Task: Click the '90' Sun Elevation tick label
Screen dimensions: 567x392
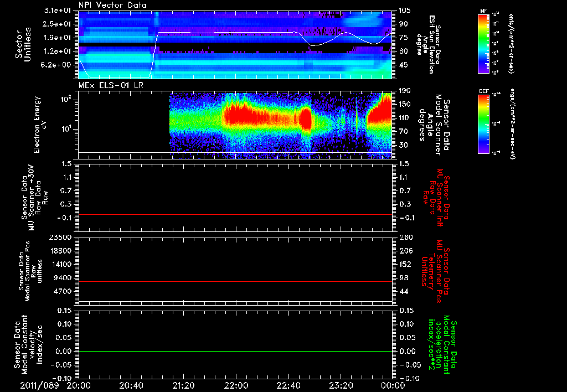Action: [x=403, y=24]
